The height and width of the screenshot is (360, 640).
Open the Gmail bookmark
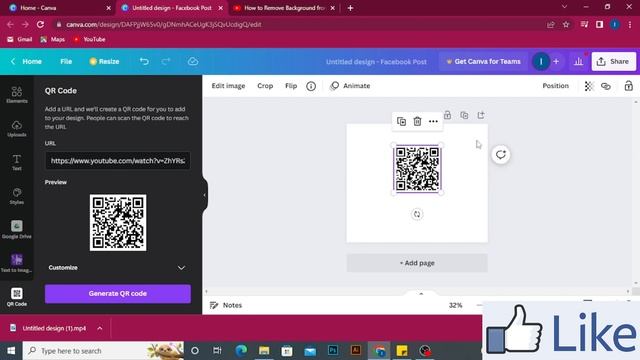(20, 39)
